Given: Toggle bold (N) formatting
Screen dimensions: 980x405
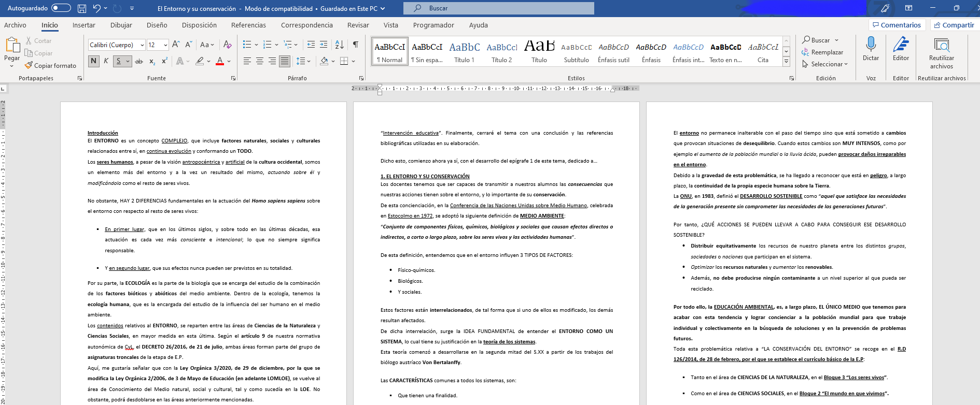Looking at the screenshot, I should (x=94, y=61).
